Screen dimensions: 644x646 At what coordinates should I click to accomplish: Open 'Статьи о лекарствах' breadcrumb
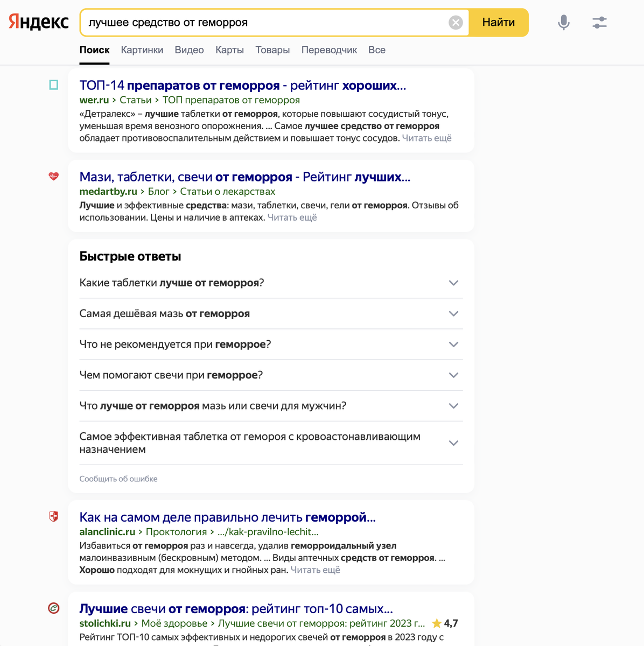coord(227,192)
